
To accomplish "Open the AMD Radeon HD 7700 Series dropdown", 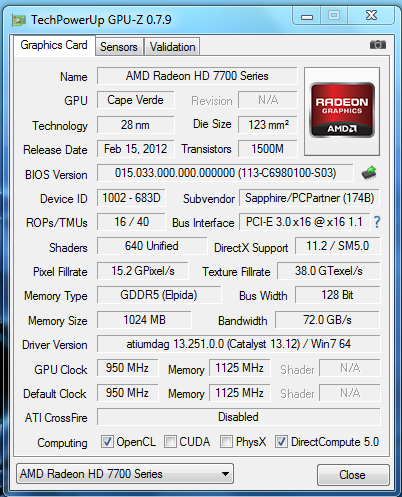I will pyautogui.click(x=125, y=474).
